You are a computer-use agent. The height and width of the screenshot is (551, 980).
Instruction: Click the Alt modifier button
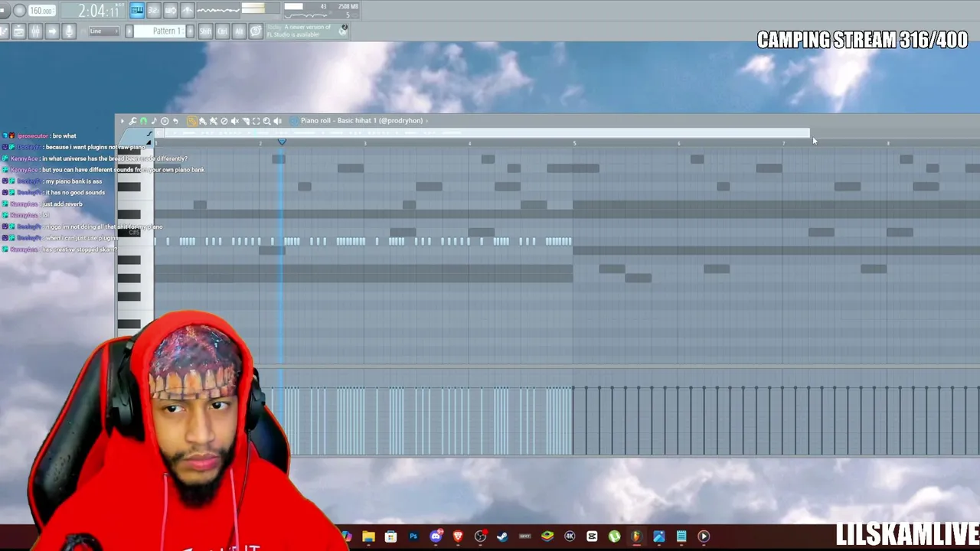pos(239,31)
